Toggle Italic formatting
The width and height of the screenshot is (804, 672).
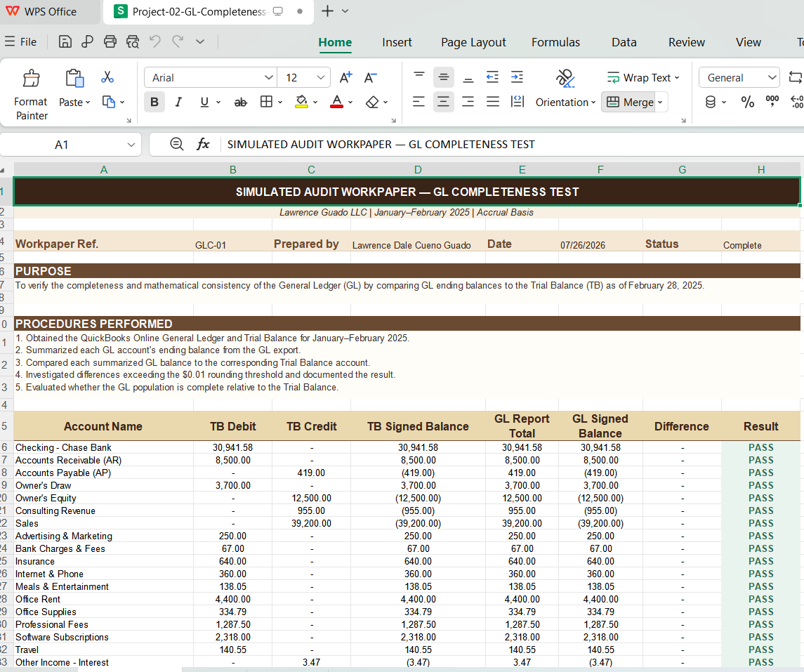178,102
